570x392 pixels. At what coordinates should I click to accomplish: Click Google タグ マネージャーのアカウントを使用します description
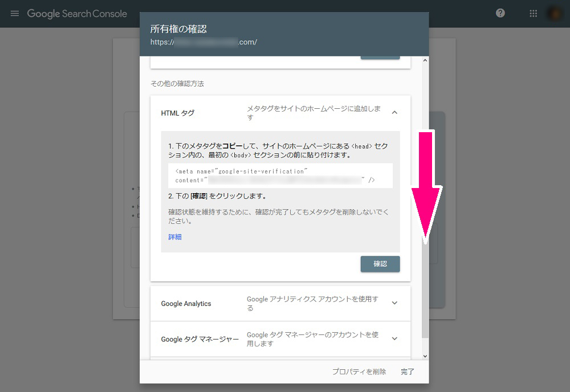pyautogui.click(x=312, y=339)
